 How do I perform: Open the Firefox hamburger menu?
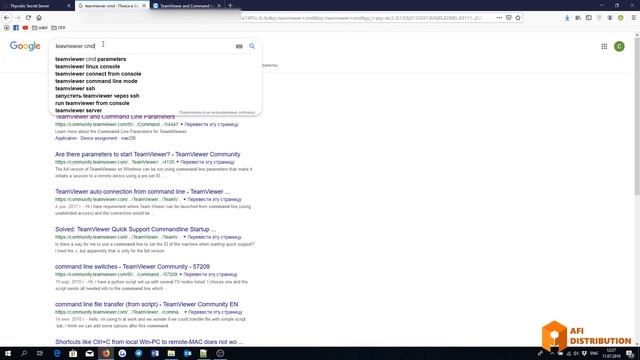coord(633,18)
